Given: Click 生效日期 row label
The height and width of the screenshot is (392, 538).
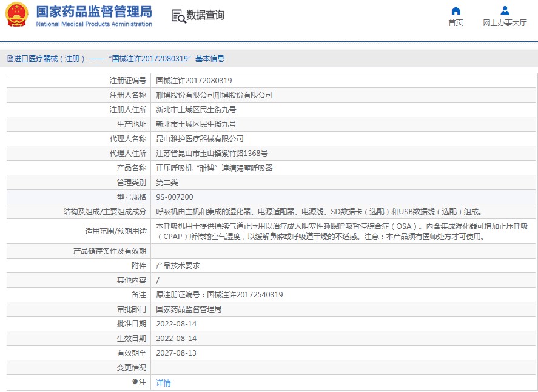Looking at the screenshot, I should [x=132, y=339].
